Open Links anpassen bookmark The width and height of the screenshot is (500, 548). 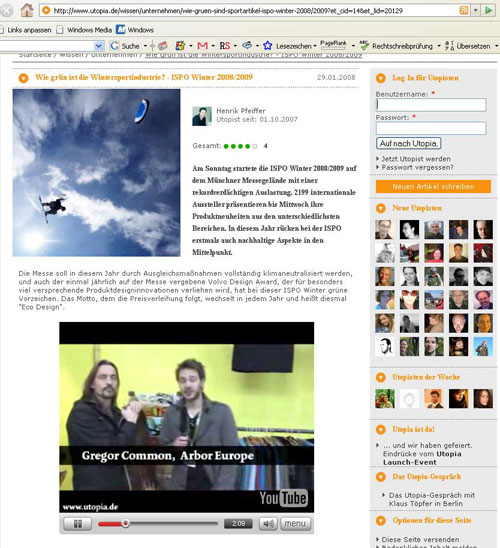click(x=26, y=30)
